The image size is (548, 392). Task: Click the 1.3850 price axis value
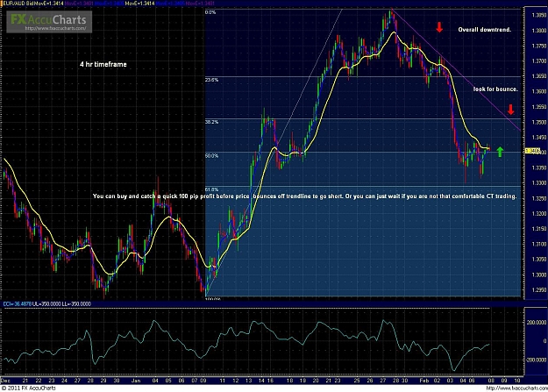[538, 15]
